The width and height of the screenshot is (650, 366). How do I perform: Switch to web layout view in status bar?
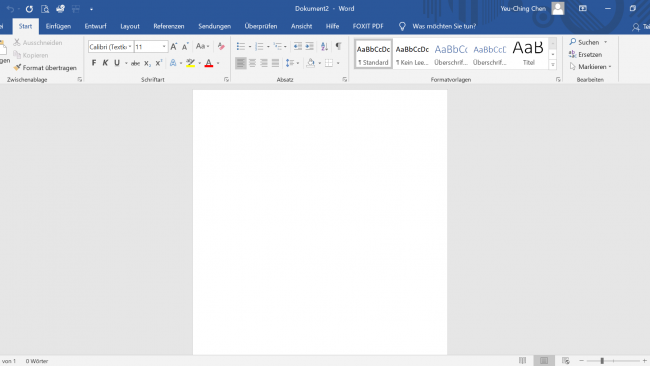click(x=565, y=361)
